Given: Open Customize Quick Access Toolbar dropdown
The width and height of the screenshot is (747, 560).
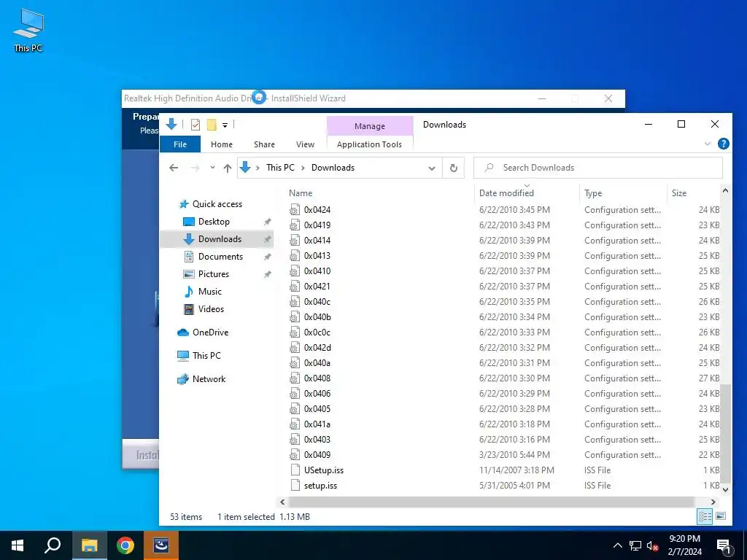Looking at the screenshot, I should click(225, 125).
